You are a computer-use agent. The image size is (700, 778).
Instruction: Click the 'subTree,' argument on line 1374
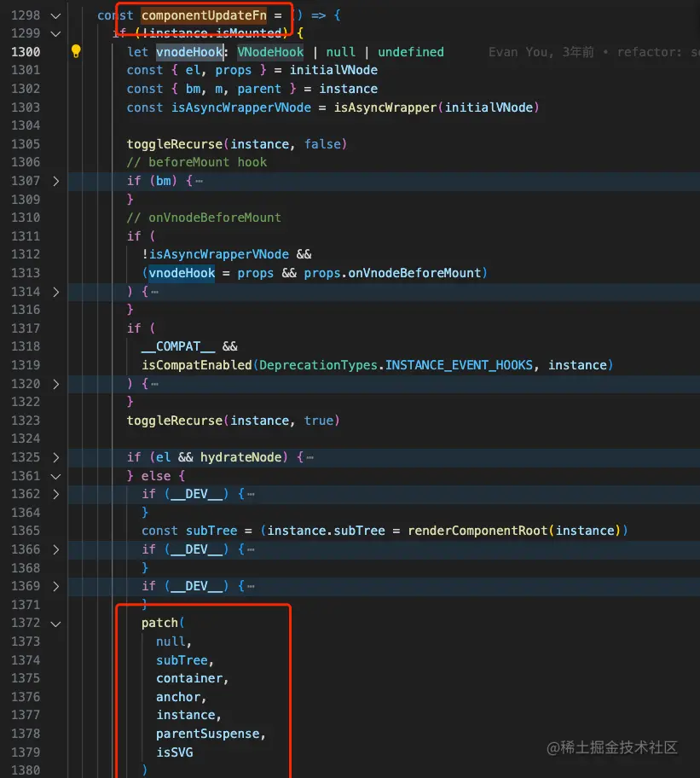pyautogui.click(x=185, y=660)
